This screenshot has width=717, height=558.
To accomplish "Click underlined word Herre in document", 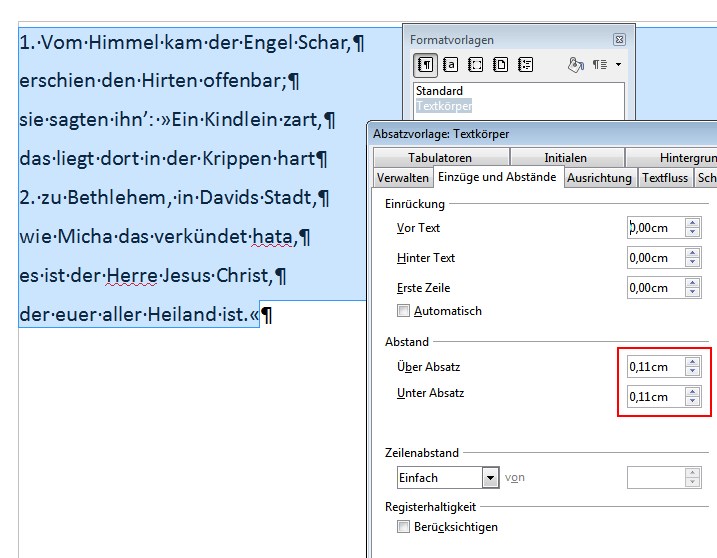I will tap(132, 276).
